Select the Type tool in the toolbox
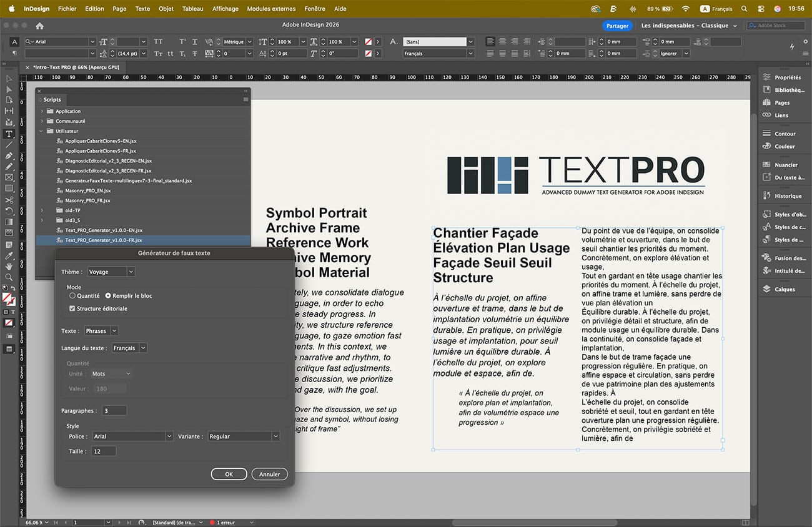Image resolution: width=812 pixels, height=527 pixels. tap(9, 134)
